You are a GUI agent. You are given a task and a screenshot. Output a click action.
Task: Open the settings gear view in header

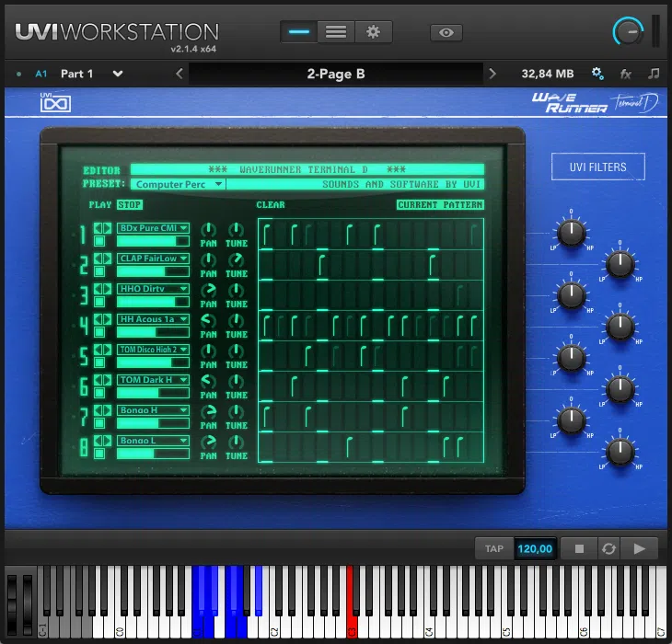coord(373,32)
